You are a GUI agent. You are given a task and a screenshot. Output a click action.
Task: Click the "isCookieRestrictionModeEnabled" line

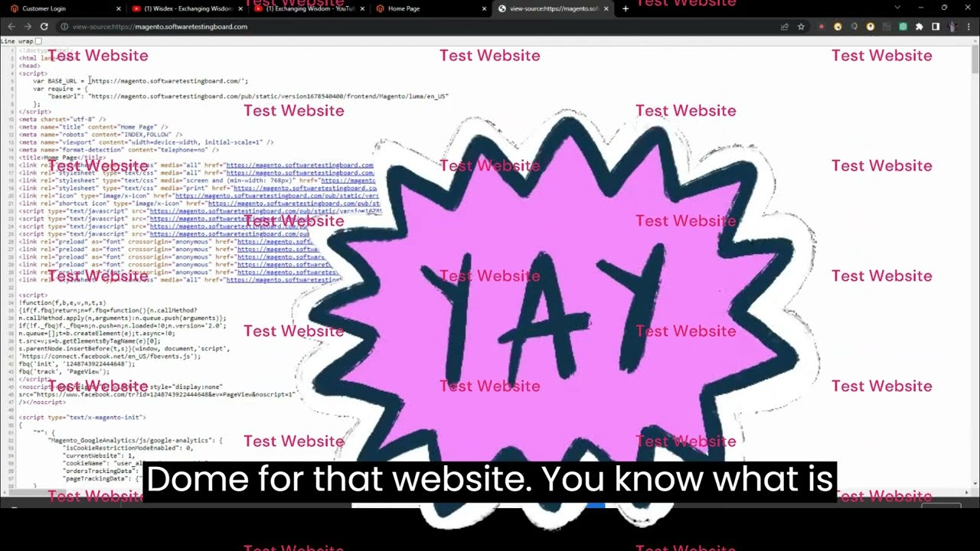pos(127,448)
